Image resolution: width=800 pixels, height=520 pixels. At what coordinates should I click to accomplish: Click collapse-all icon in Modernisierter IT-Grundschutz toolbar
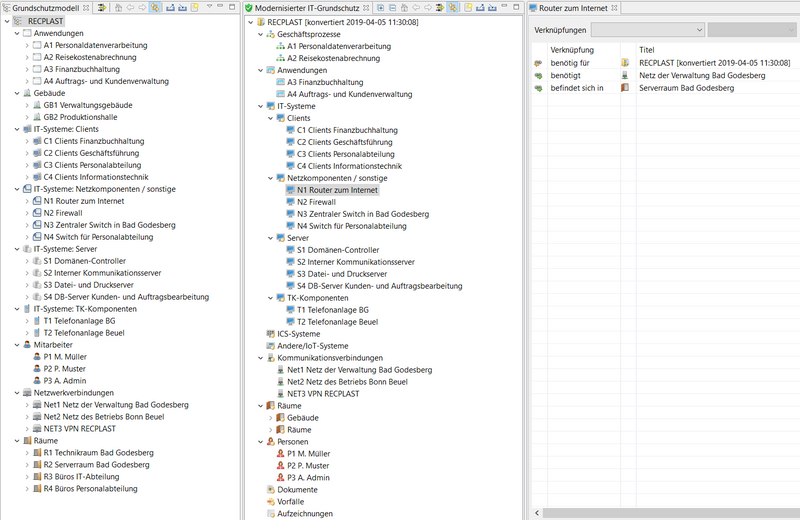click(392, 8)
